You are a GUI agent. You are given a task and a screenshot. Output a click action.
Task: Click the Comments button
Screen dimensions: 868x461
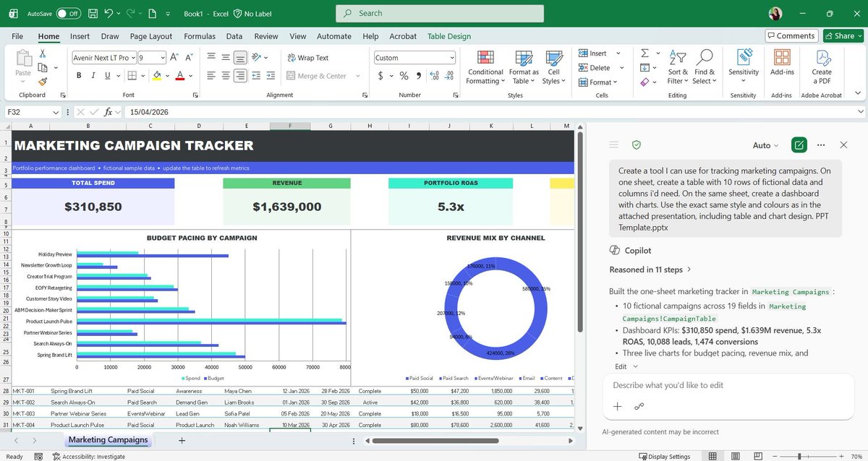pos(791,35)
